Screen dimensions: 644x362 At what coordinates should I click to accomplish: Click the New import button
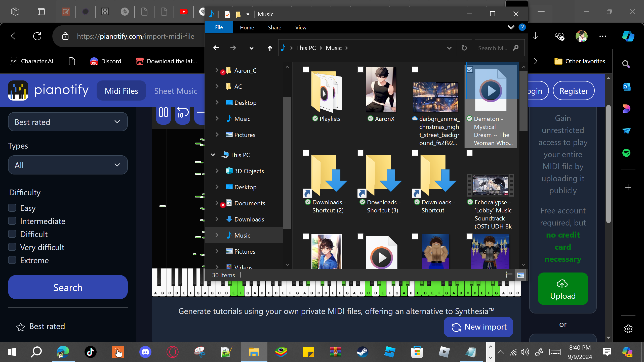tap(478, 327)
